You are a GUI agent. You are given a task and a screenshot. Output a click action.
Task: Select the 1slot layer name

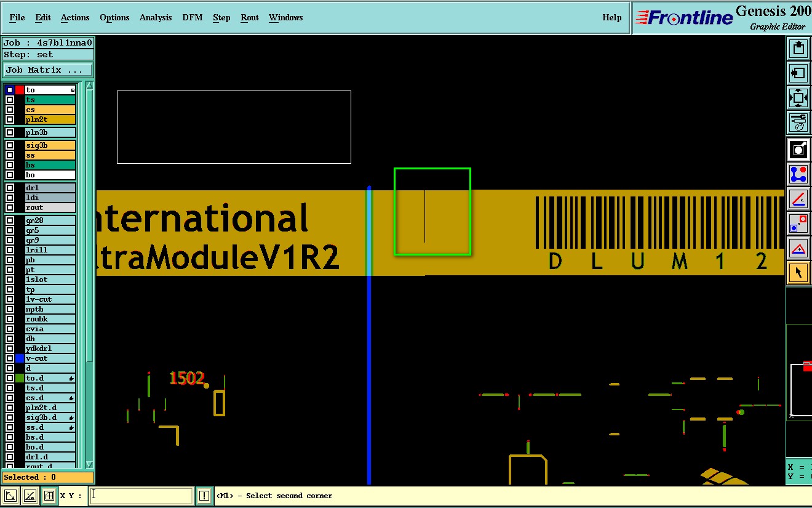50,280
